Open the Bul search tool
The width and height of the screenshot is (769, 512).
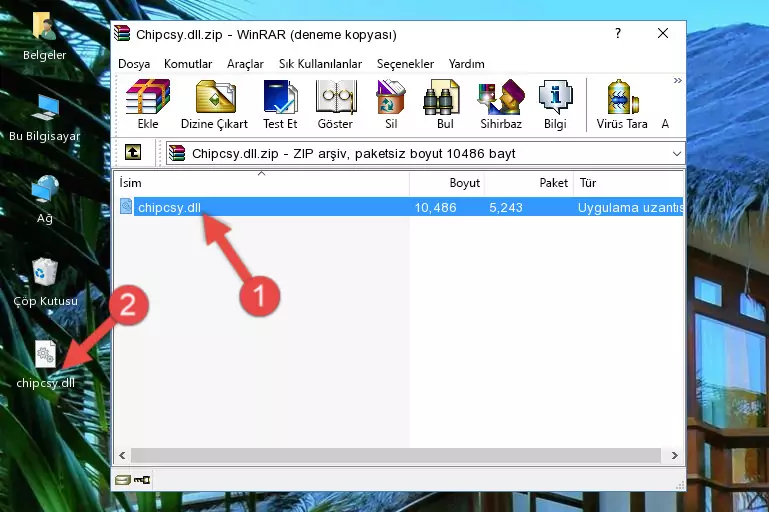pyautogui.click(x=445, y=104)
